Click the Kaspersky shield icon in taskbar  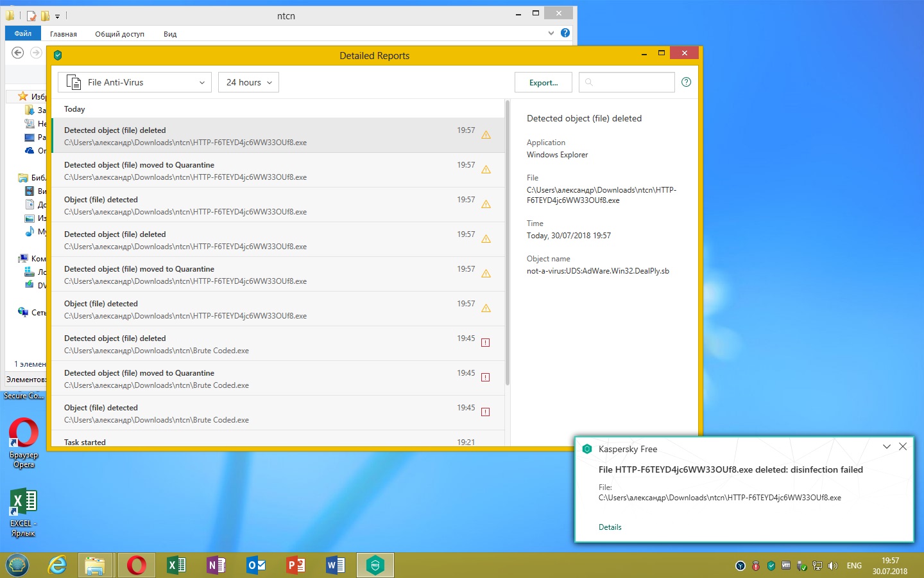[x=375, y=565]
